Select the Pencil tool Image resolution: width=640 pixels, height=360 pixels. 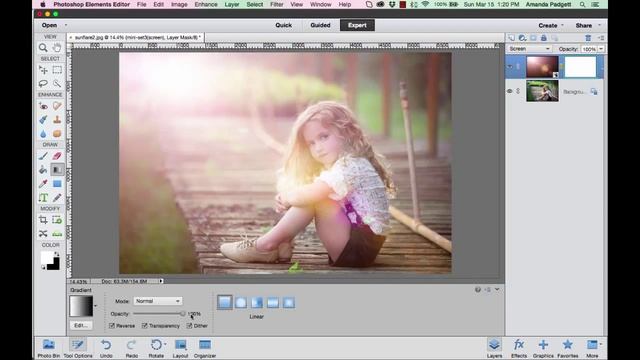57,198
